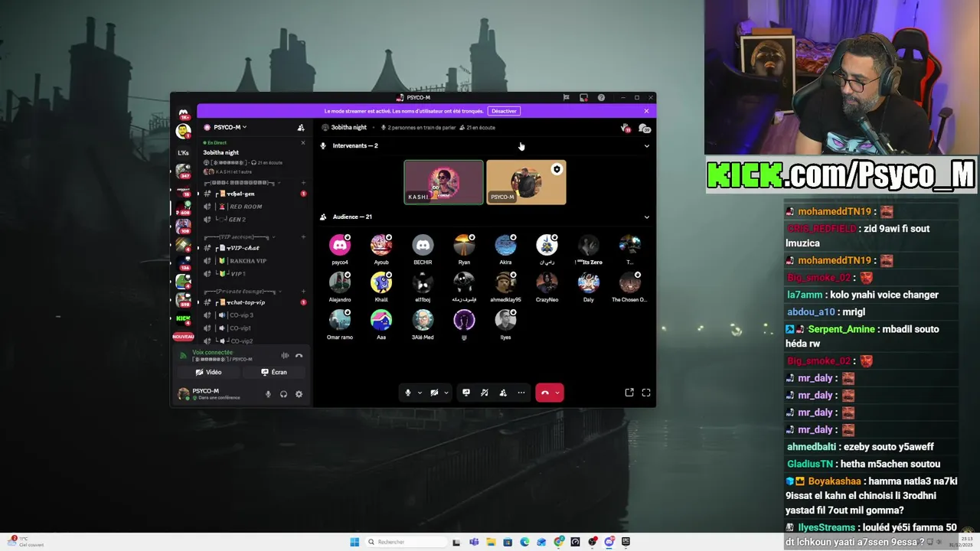
Task: Open microphone device options arrow
Action: click(x=420, y=393)
